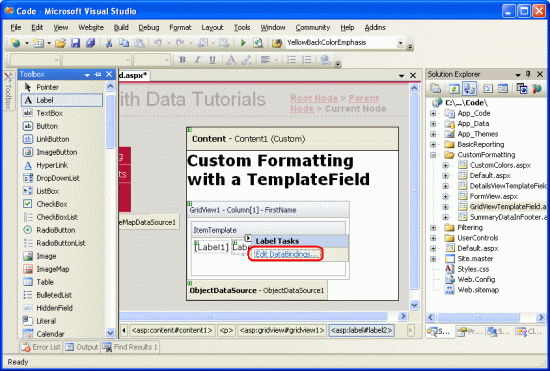Toggle auto-hide pin on Toolbox panel
The image size is (550, 371).
coord(98,74)
